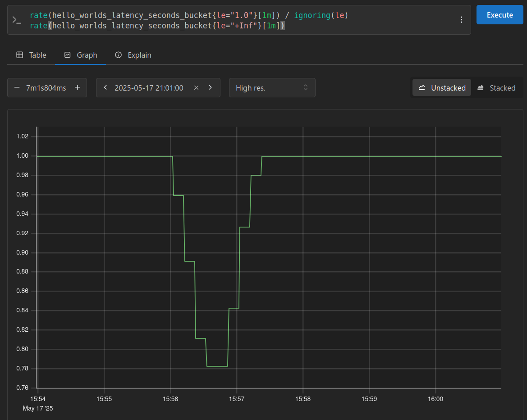The image size is (527, 420).
Task: Click the 15:59 x-axis label
Action: (x=369, y=399)
